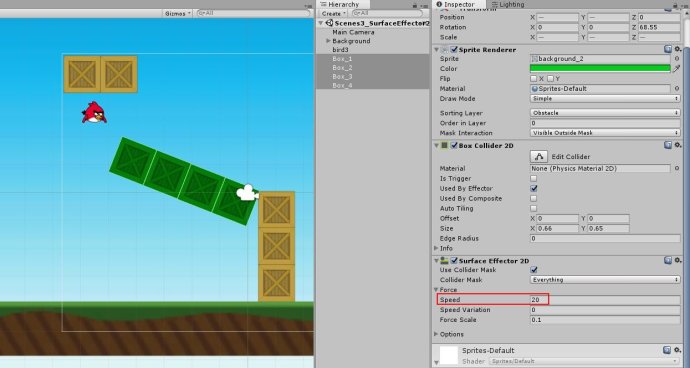Switch to the Lighting tab

pos(508,4)
